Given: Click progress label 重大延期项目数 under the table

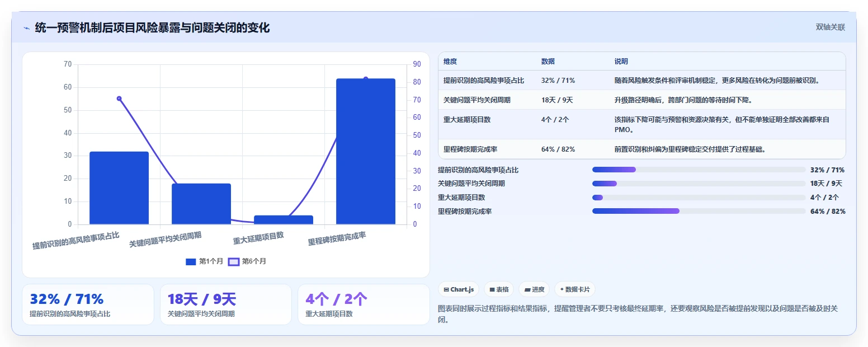Looking at the screenshot, I should click(461, 198).
